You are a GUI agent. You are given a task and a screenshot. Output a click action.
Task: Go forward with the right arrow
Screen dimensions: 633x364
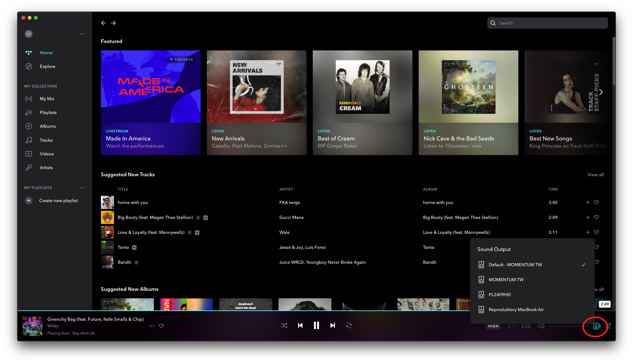click(113, 23)
